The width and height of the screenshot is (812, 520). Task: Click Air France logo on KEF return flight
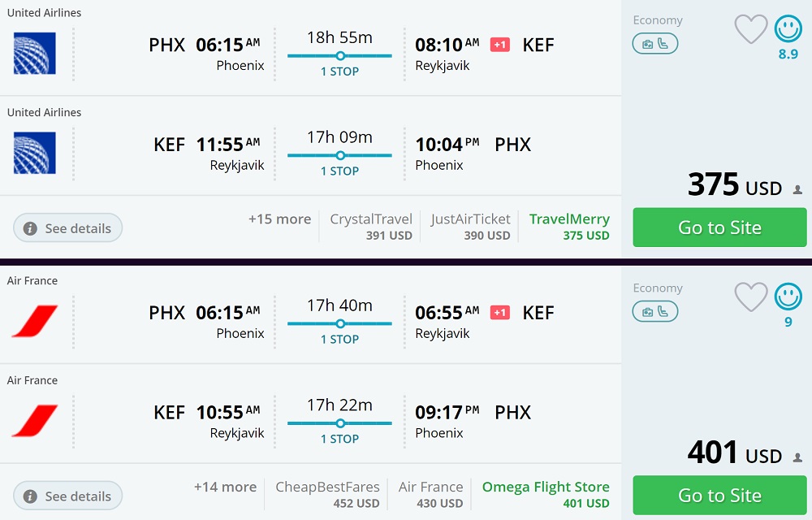click(35, 421)
